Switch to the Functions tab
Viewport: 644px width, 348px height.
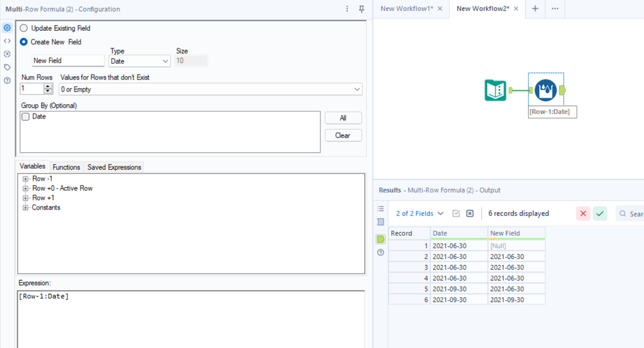point(66,167)
